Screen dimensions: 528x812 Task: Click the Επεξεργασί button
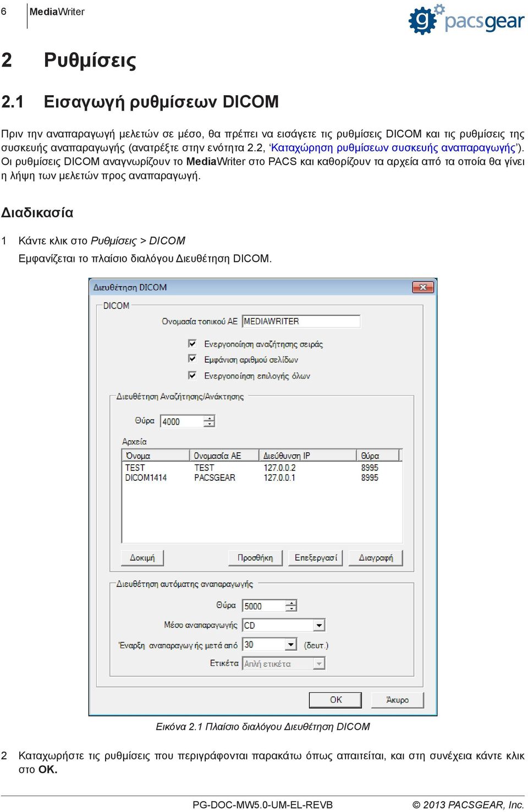click(316, 558)
